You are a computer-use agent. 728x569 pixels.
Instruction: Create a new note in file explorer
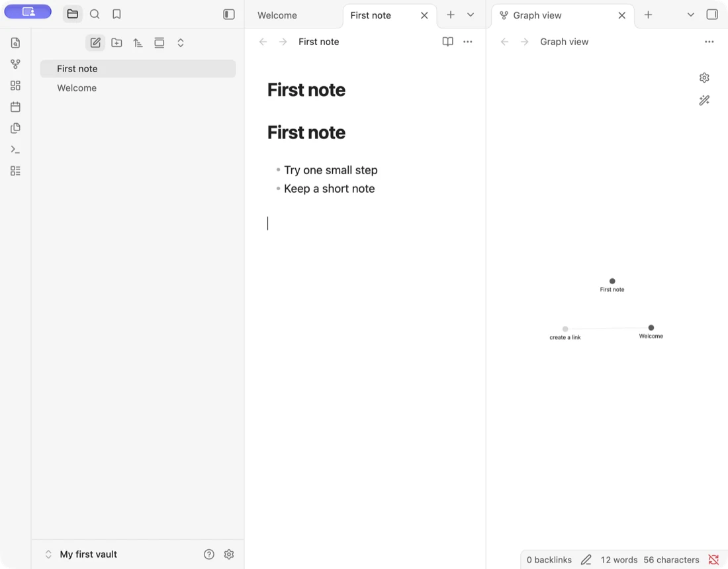pos(95,43)
